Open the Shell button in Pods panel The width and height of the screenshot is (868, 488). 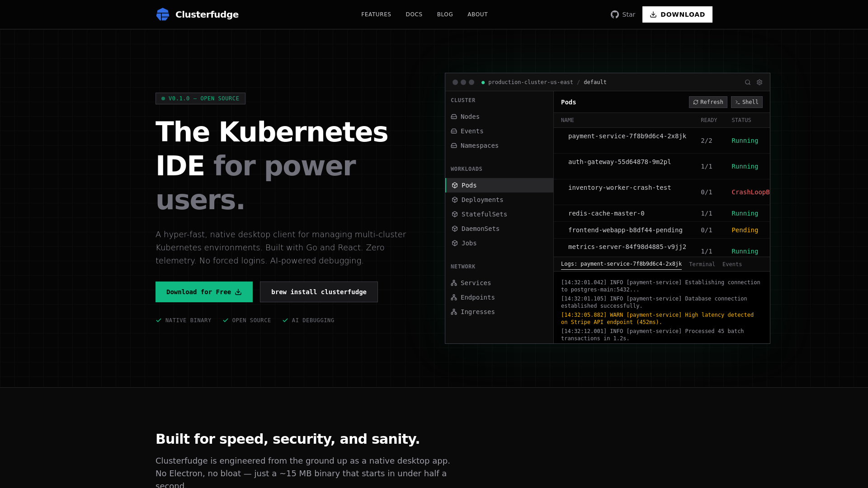pos(746,102)
